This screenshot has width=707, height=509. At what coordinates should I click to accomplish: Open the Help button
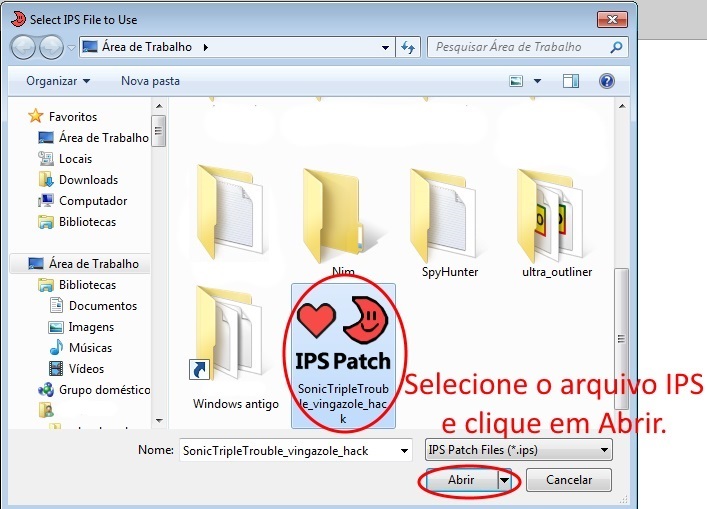coord(607,81)
